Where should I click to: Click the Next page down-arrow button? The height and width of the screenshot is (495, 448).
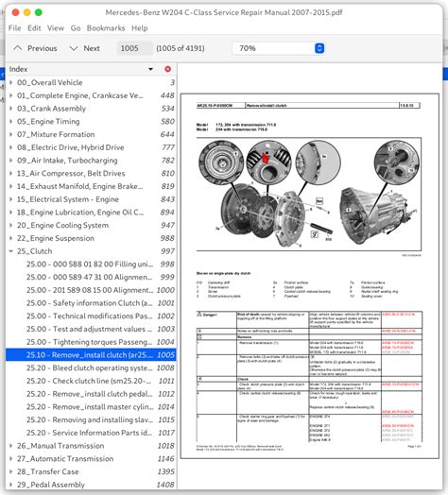[x=85, y=48]
